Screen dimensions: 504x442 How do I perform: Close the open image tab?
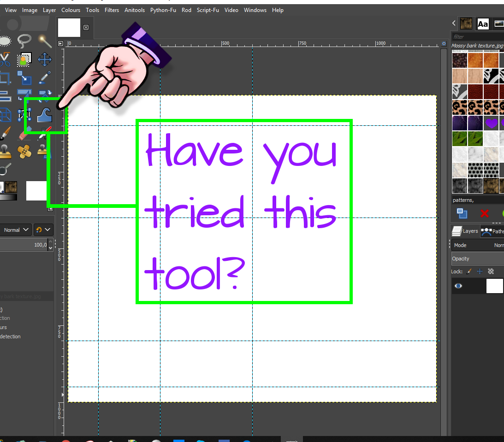(x=86, y=27)
